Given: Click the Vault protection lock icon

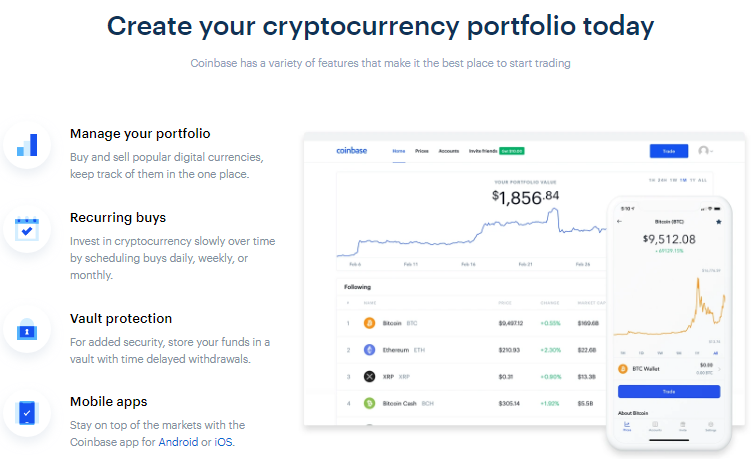Looking at the screenshot, I should click(x=27, y=330).
